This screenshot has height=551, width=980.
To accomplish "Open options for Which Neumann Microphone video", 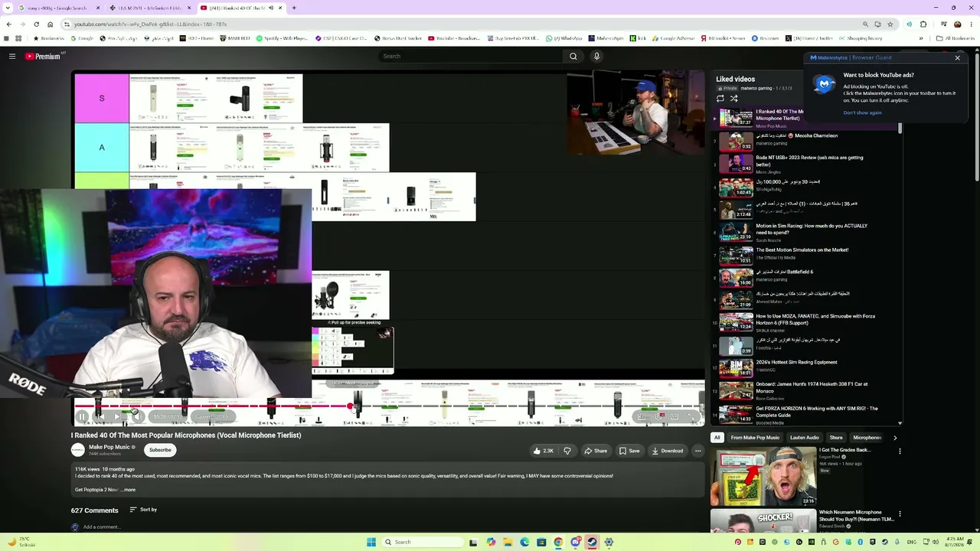I will point(900,514).
